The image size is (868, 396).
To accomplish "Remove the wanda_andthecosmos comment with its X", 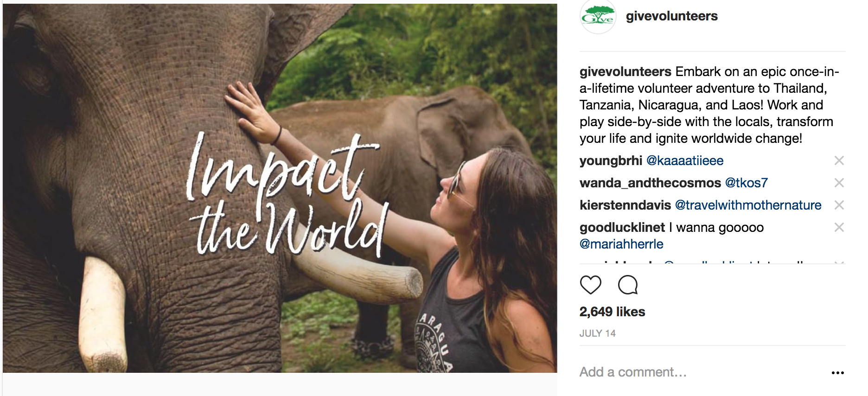I will coord(839,183).
